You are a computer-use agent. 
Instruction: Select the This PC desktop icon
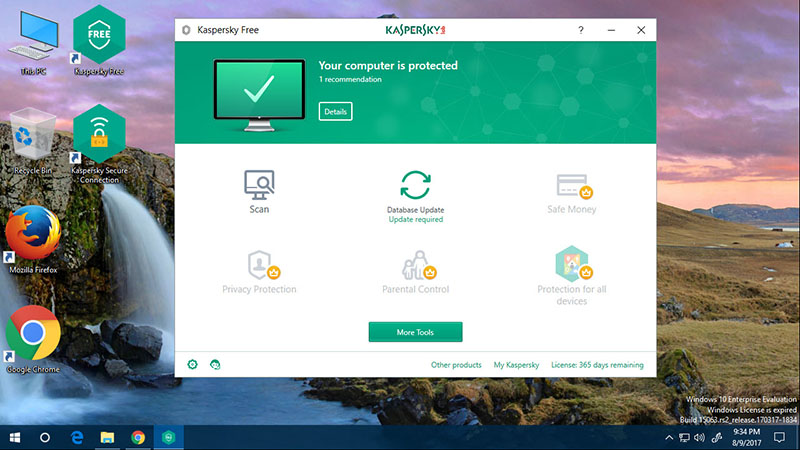click(33, 43)
